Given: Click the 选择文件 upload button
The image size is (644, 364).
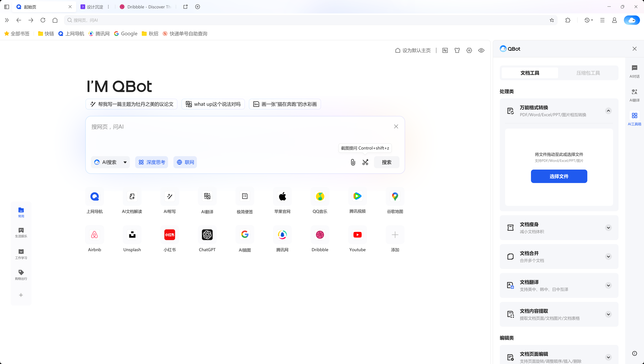Looking at the screenshot, I should tap(559, 176).
